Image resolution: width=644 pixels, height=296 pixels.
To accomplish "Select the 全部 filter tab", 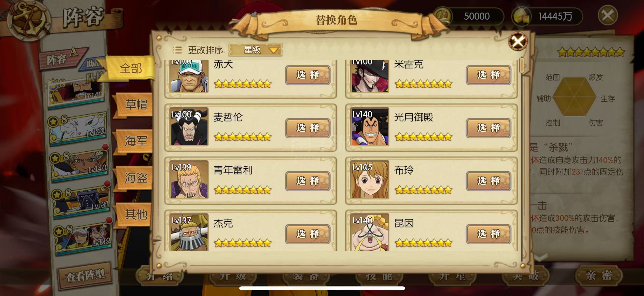I will (131, 68).
